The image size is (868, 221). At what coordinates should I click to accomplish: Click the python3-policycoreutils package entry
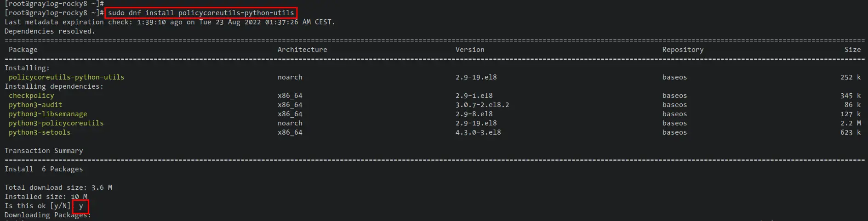point(56,123)
